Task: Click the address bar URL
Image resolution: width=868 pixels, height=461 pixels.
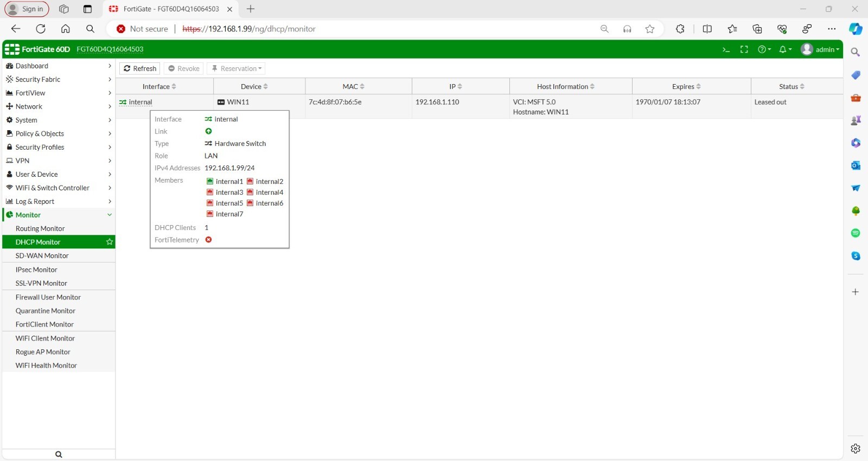Action: [x=249, y=29]
